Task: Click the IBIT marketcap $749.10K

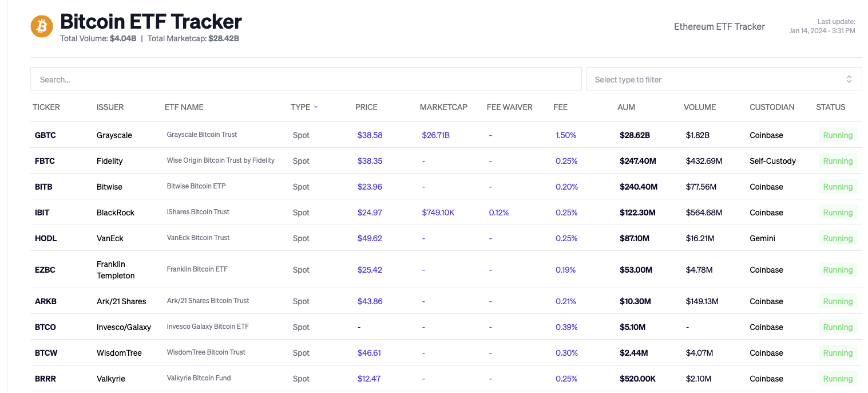Action: (438, 213)
